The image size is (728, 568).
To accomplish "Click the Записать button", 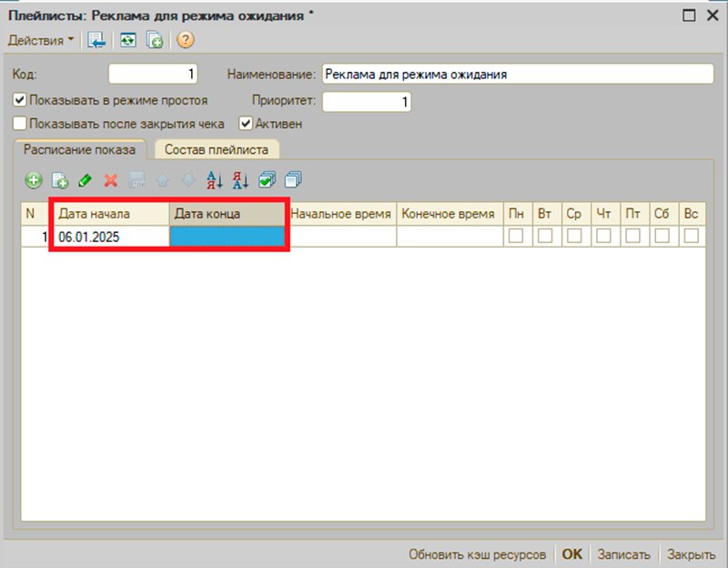I will pos(623,554).
